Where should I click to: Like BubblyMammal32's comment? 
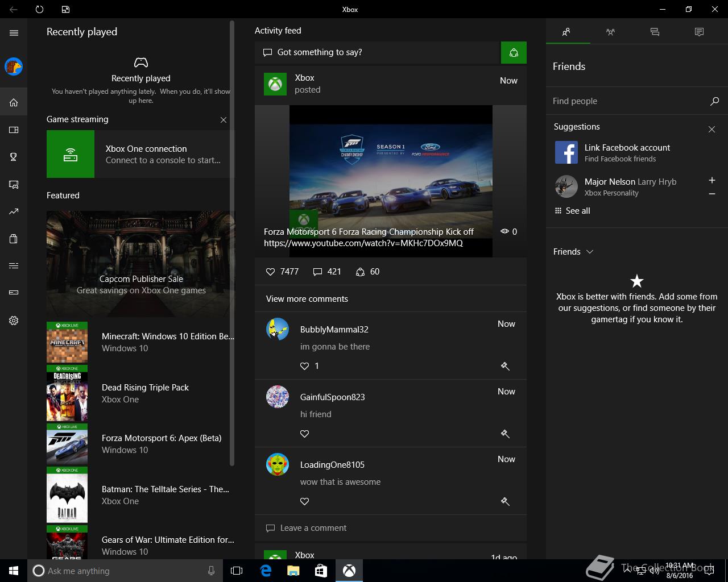[305, 366]
